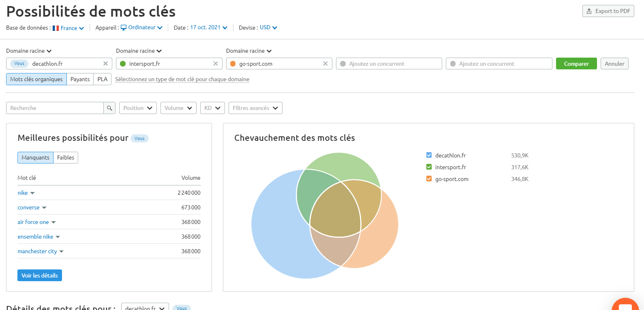
Task: Click the France flag icon
Action: pyautogui.click(x=56, y=28)
